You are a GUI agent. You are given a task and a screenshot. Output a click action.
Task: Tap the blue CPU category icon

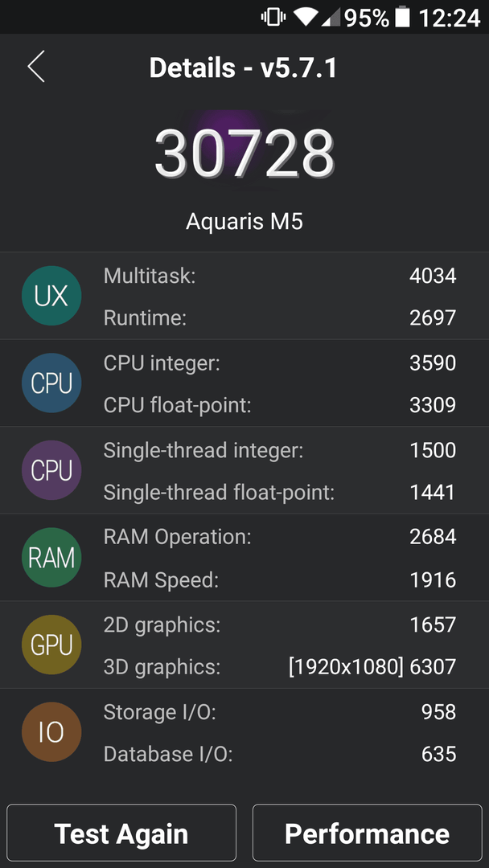[51, 383]
